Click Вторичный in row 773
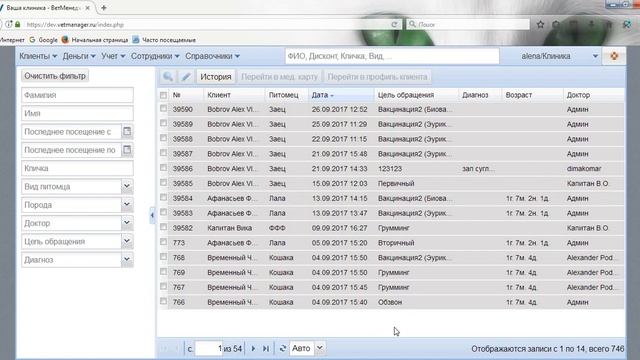Image resolution: width=640 pixels, height=360 pixels. click(x=396, y=243)
